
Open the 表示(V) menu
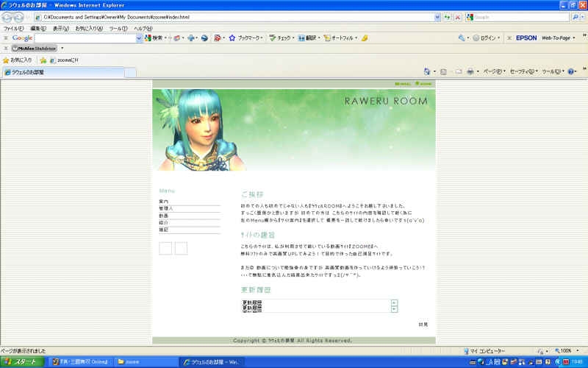click(x=61, y=28)
